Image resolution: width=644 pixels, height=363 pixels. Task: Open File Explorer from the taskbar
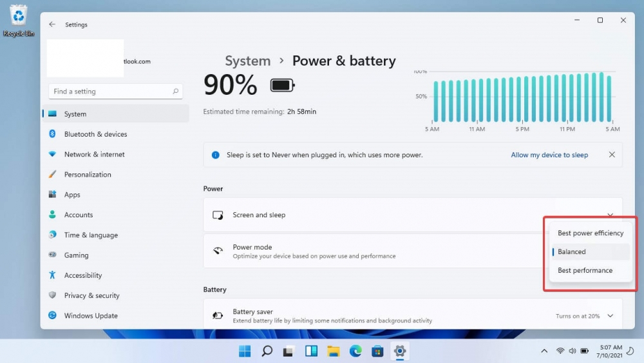[x=333, y=351]
